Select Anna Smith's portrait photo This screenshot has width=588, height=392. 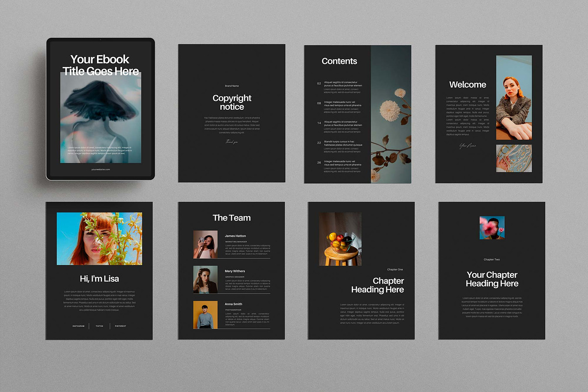[x=205, y=315]
